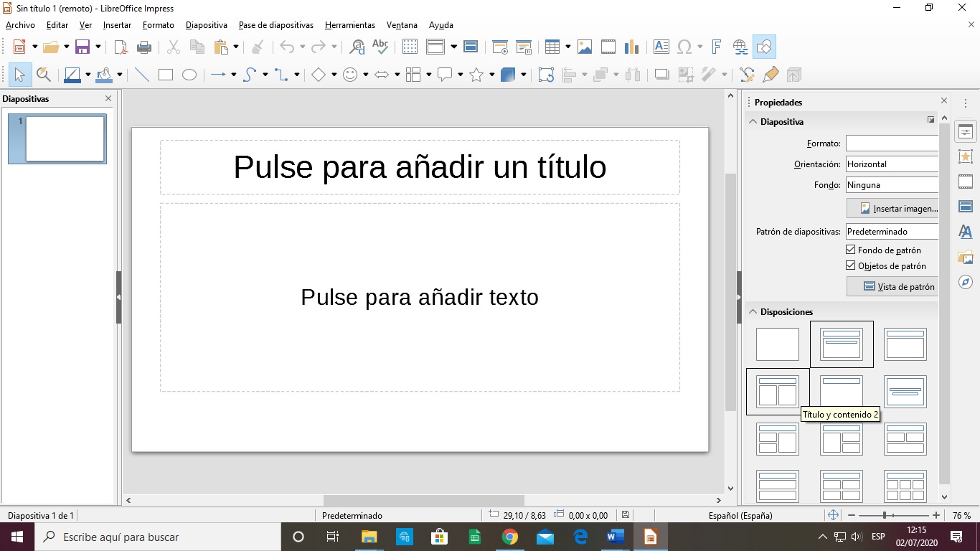Toggle shadow on object
The image size is (980, 551).
[662, 75]
